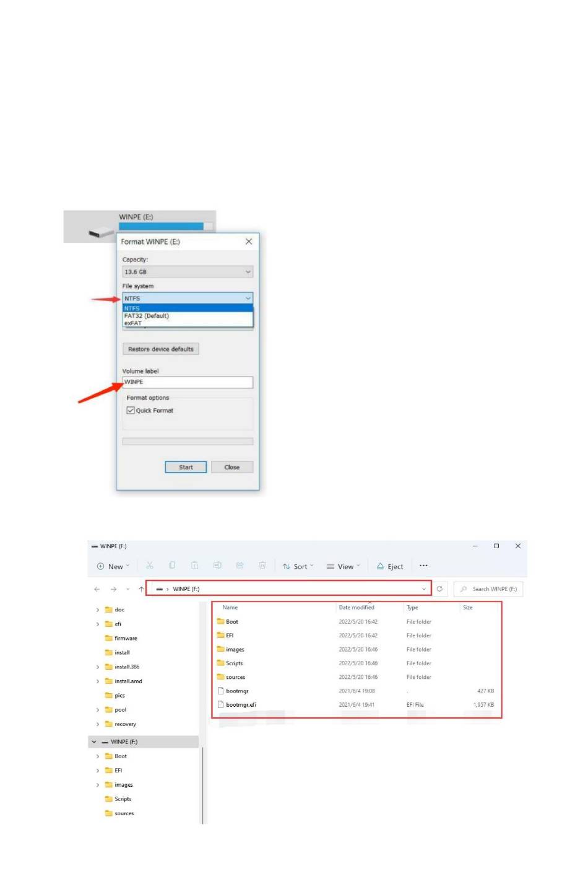Click the Paste clipboard icon in toolbar
The height and width of the screenshot is (879, 588).
(x=194, y=566)
